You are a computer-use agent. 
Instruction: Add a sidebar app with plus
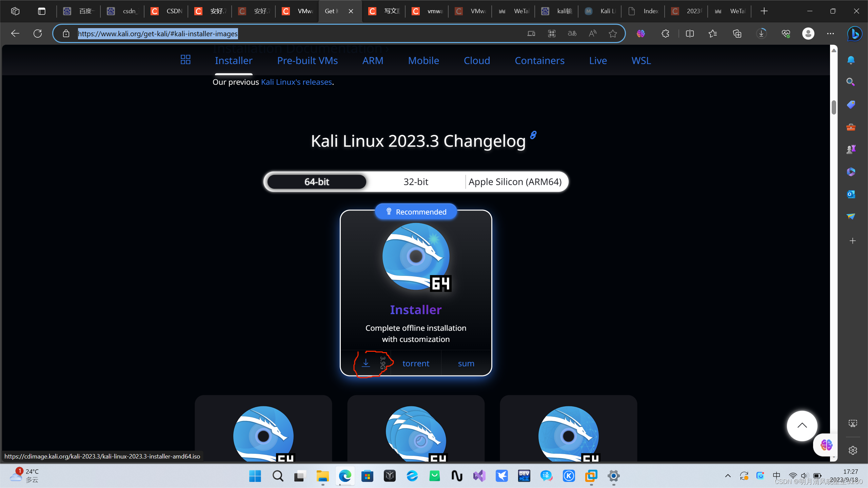(x=853, y=241)
